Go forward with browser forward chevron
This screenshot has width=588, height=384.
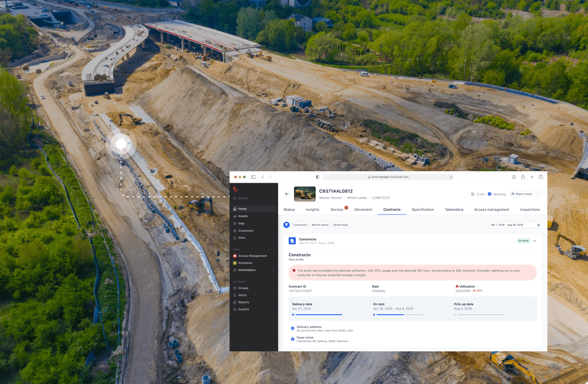coord(271,177)
